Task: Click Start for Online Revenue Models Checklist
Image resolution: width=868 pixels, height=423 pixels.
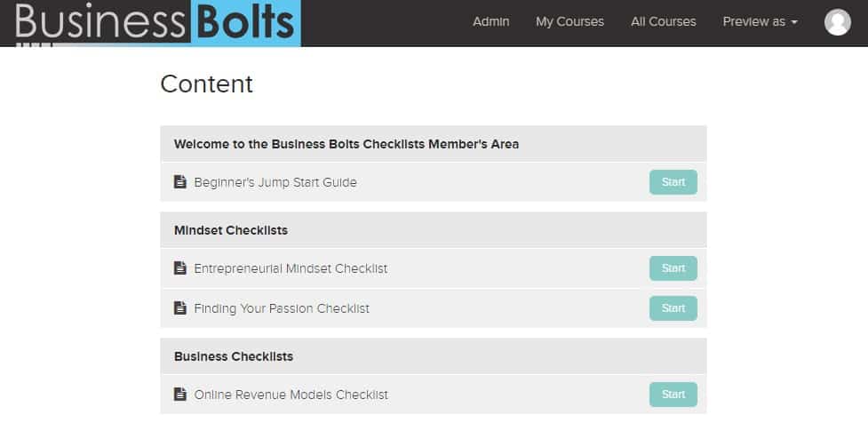Action: pos(673,395)
